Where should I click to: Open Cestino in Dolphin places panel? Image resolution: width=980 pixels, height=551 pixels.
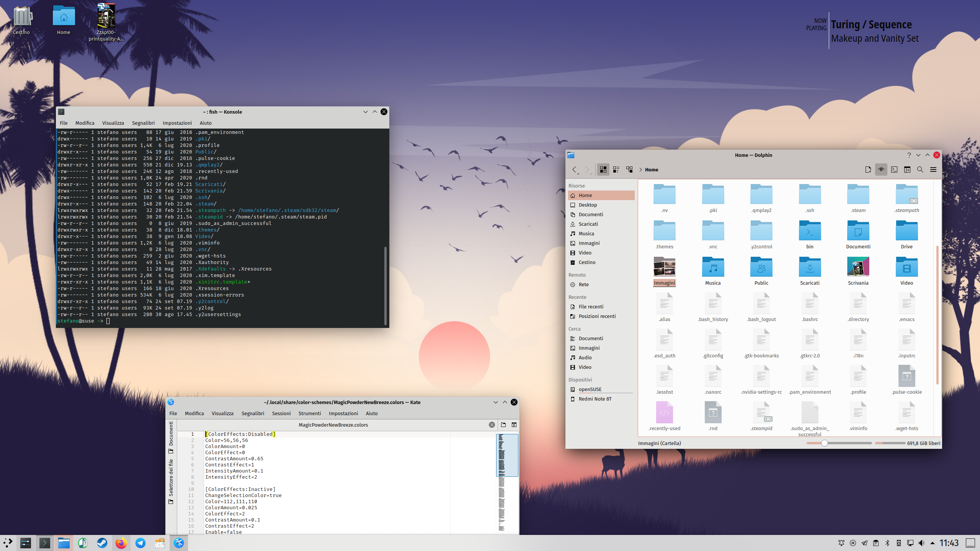click(601, 262)
